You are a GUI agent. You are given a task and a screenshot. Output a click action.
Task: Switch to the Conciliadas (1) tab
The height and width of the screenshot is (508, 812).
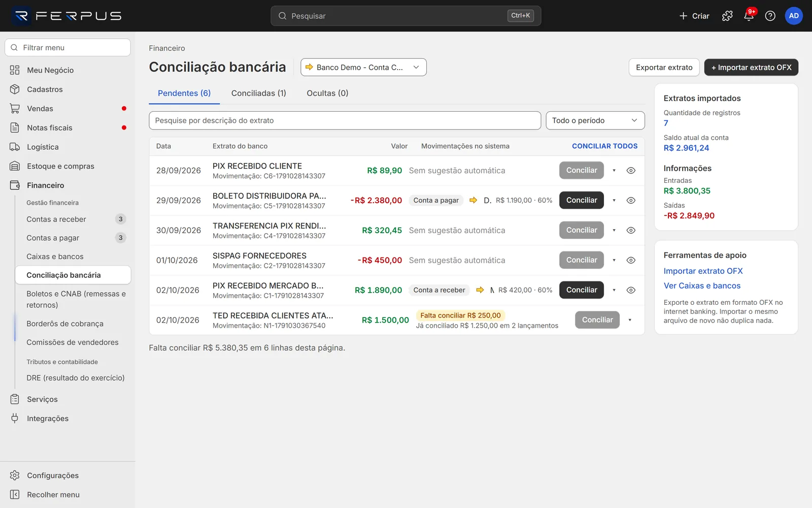[x=259, y=93]
